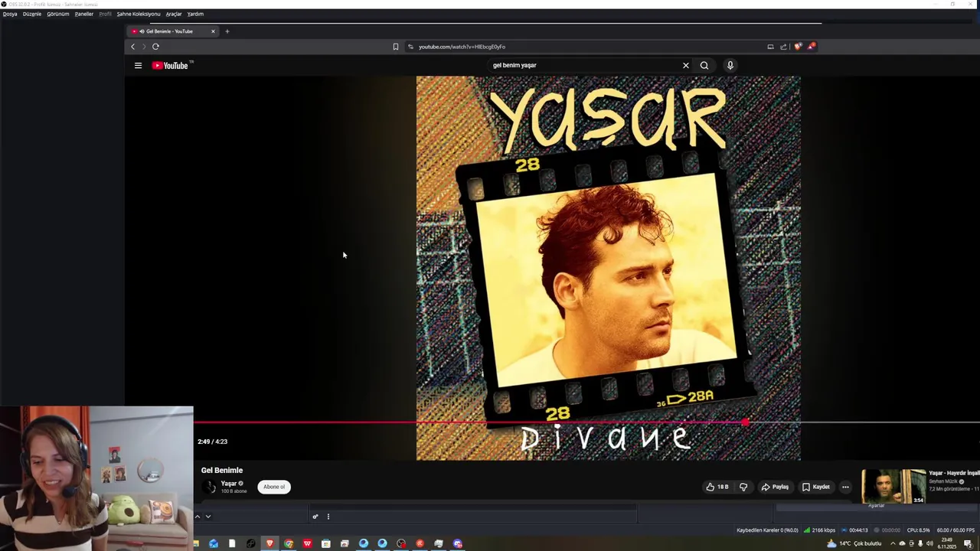
Task: Open the Yaşar channel name link
Action: (229, 484)
